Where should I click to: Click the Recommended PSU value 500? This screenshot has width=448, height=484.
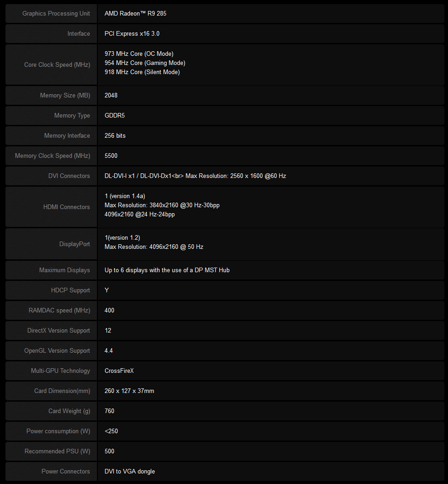pos(109,451)
